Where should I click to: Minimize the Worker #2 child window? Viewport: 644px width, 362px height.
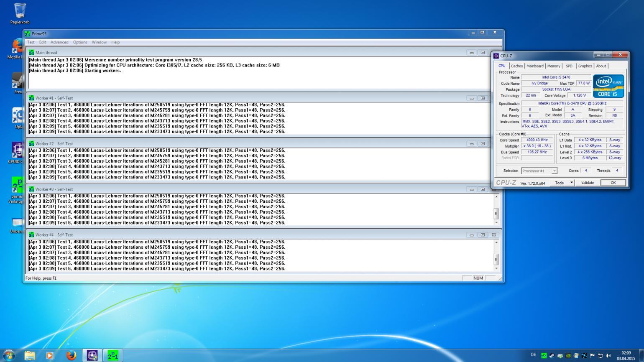pyautogui.click(x=472, y=144)
